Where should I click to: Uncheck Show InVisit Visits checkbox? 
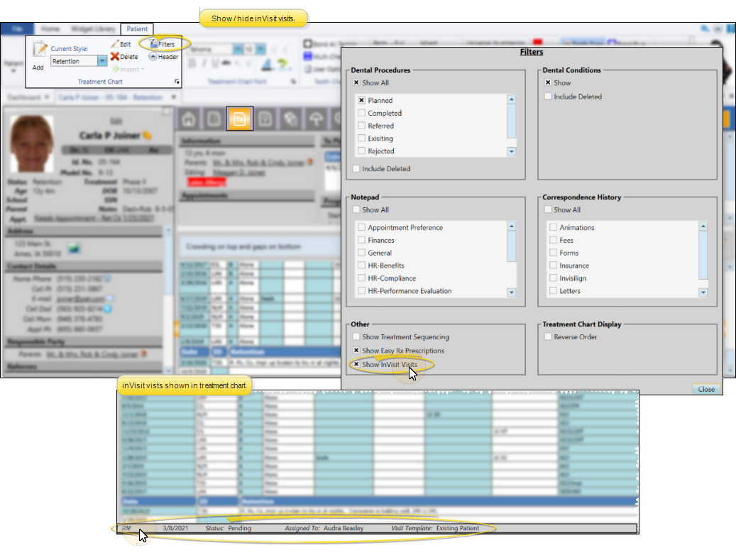click(x=357, y=365)
